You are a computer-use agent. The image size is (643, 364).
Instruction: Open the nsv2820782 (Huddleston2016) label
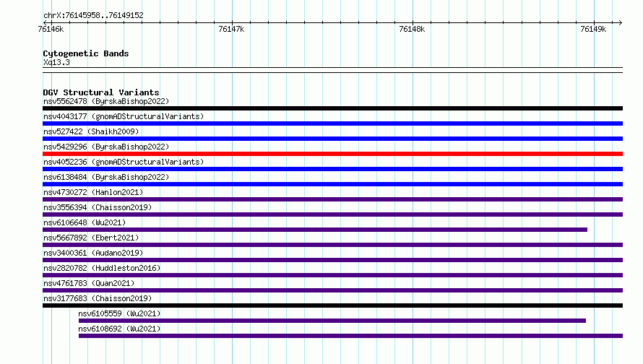click(102, 268)
